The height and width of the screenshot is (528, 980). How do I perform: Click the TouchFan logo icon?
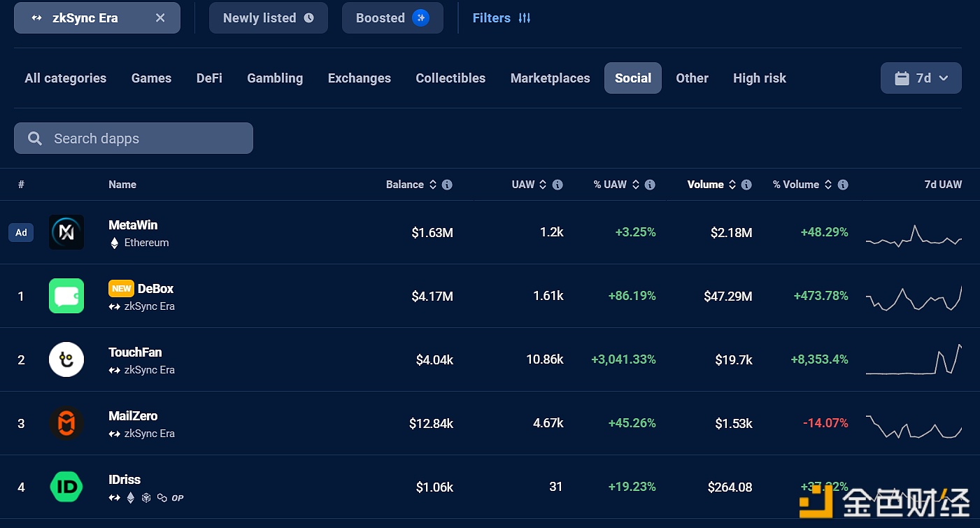pos(66,359)
